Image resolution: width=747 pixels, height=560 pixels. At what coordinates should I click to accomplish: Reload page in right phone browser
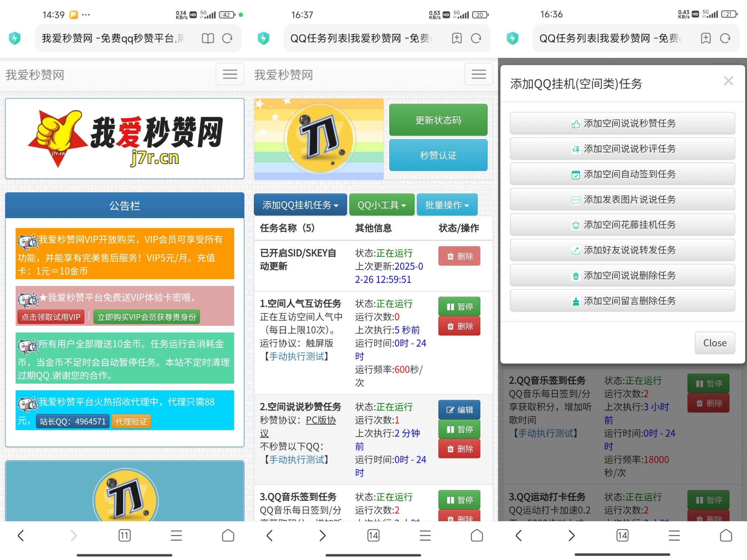pyautogui.click(x=725, y=38)
